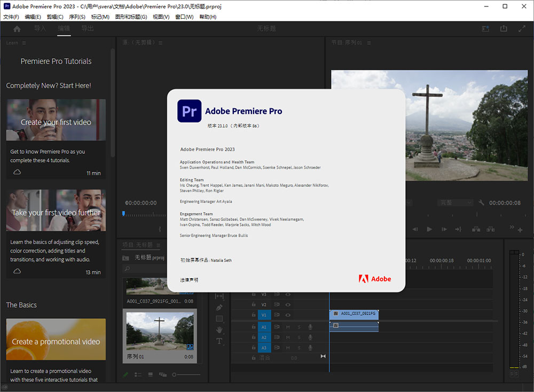Adjust the project panel zoom slider

coord(174,374)
